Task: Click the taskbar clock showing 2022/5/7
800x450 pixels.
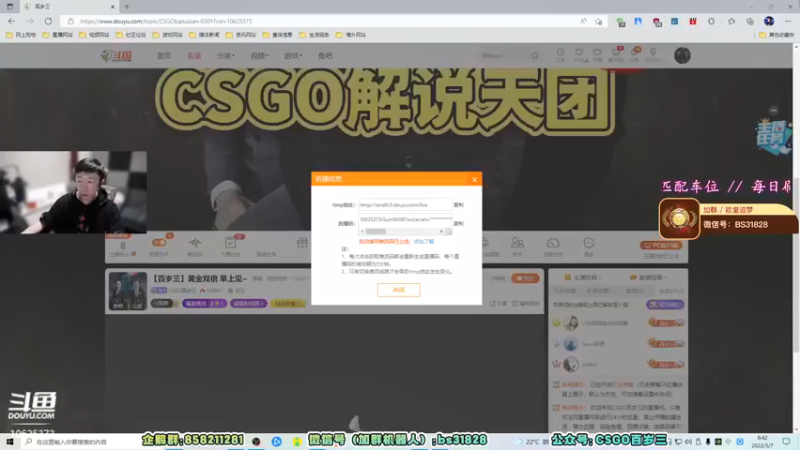Action: (762, 442)
